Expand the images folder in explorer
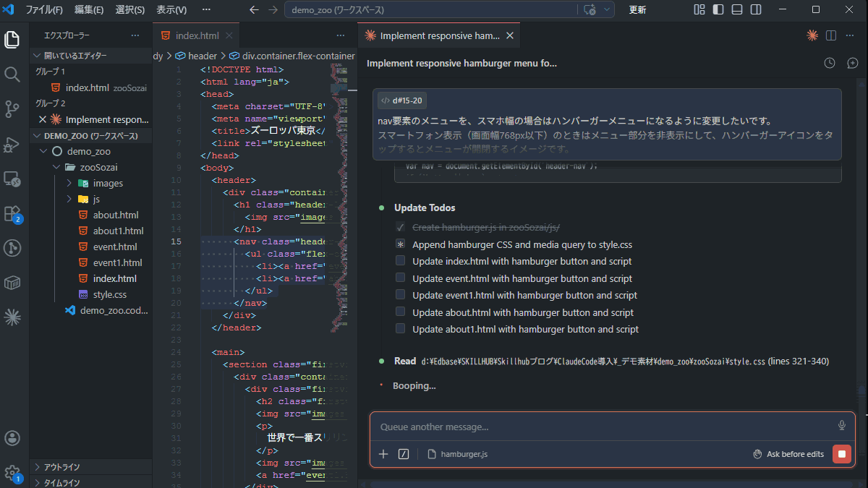 69,184
